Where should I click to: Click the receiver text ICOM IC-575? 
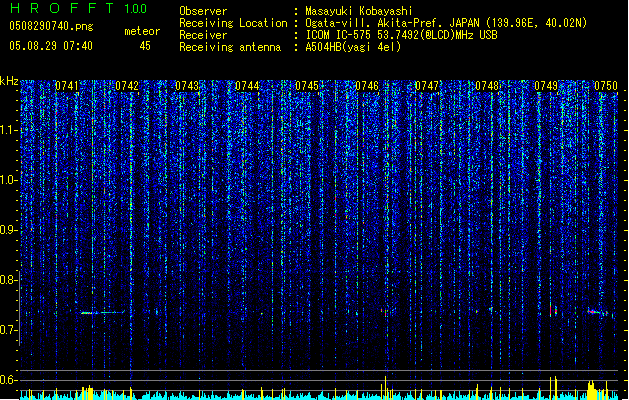339,35
